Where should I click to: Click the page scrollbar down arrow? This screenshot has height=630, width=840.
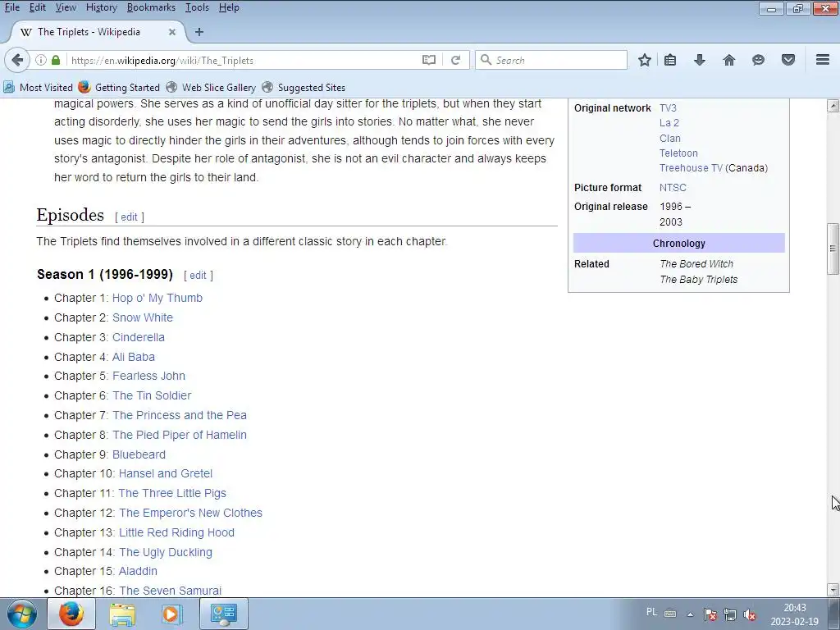(x=833, y=590)
